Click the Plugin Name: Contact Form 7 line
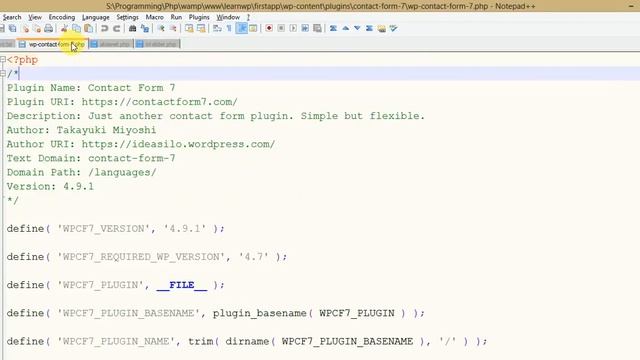The height and width of the screenshot is (360, 640). click(91, 88)
